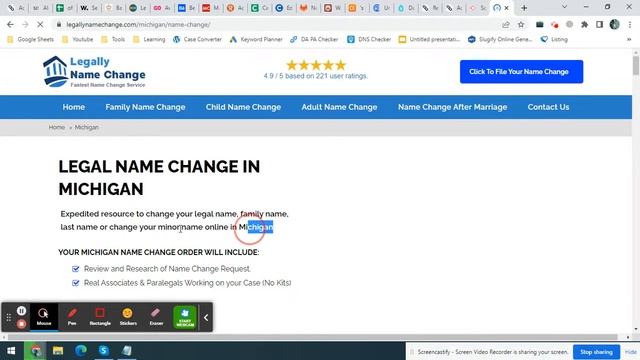Open the Case Converter bookmark
The image size is (640, 360).
click(197, 40)
